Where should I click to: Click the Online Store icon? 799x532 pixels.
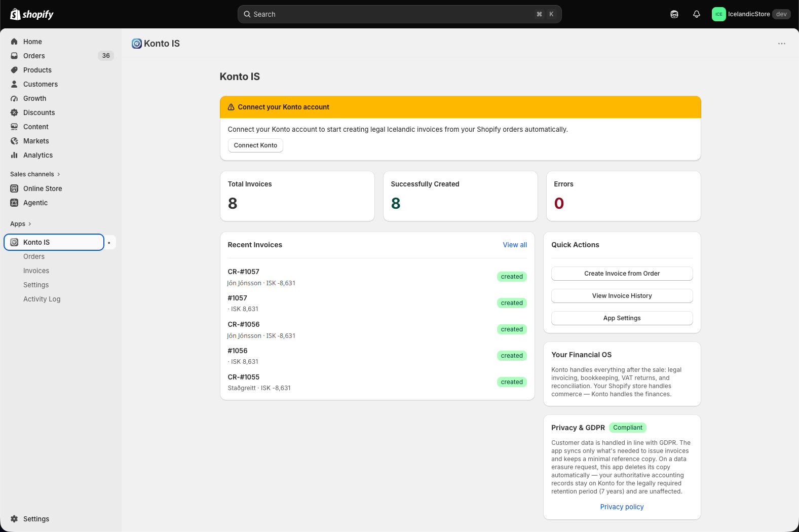pyautogui.click(x=14, y=188)
